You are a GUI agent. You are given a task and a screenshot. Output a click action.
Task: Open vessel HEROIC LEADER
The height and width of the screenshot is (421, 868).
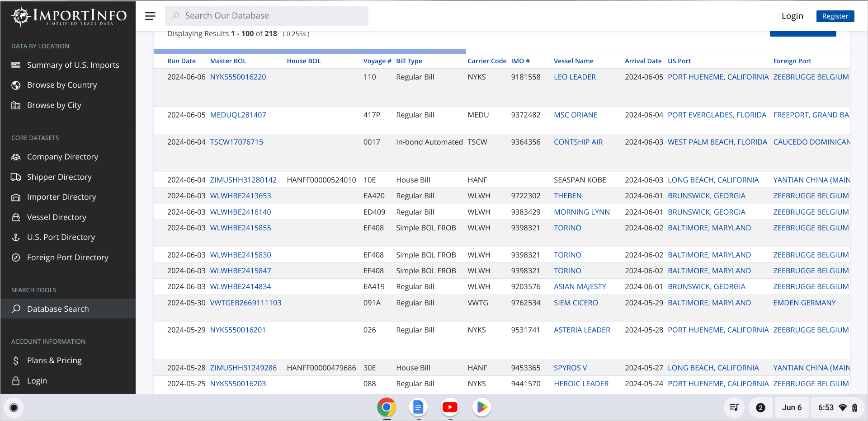pyautogui.click(x=581, y=384)
